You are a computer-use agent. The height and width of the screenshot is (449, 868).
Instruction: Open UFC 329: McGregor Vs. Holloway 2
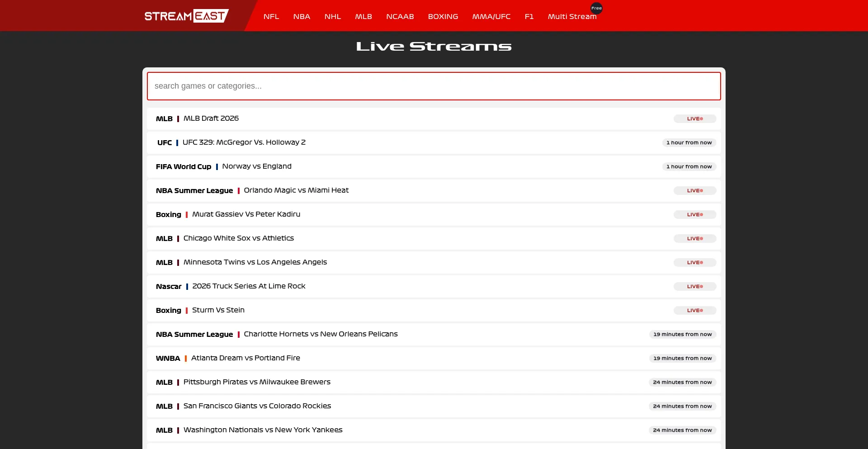[434, 142]
